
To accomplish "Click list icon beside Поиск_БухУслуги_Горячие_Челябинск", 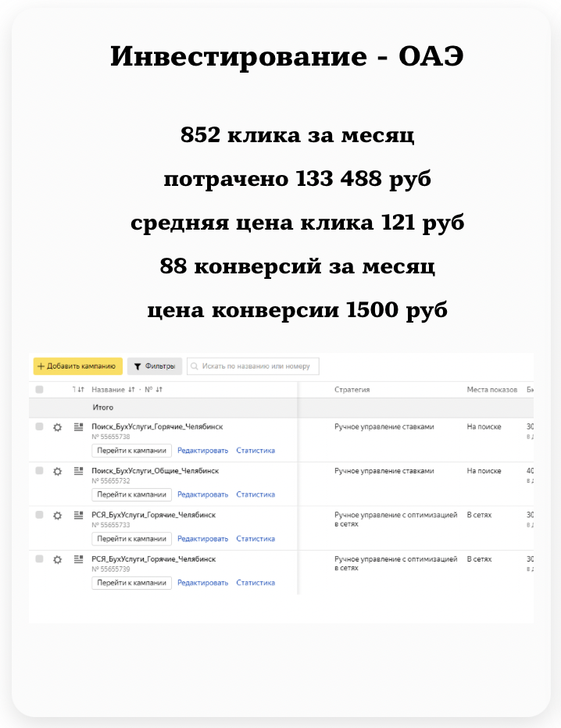I will 78,426.
